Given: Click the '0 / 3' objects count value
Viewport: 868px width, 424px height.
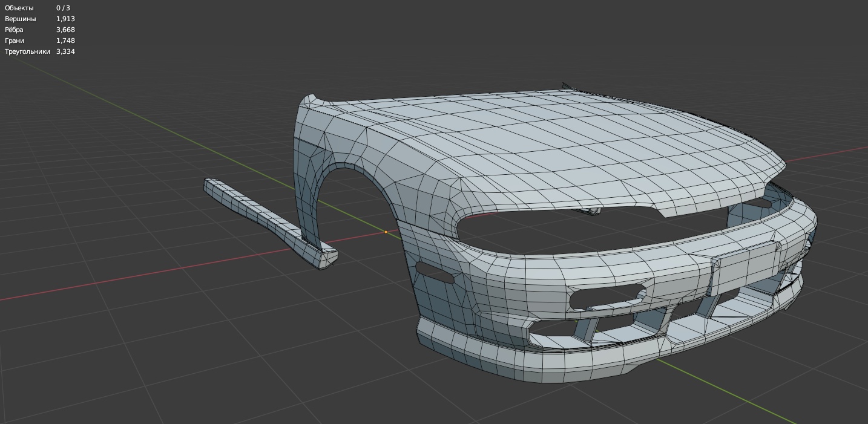Looking at the screenshot, I should pyautogui.click(x=63, y=8).
